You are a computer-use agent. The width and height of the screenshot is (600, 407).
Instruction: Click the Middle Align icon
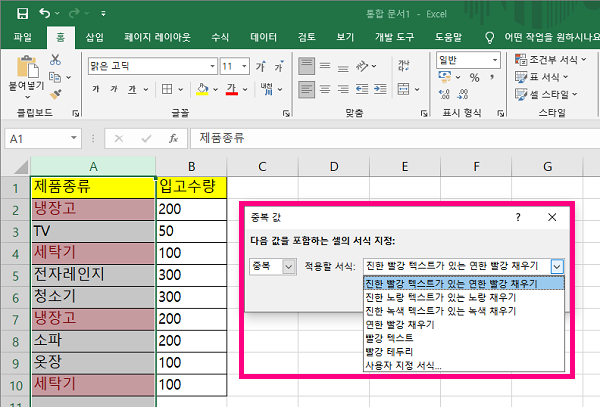click(325, 66)
